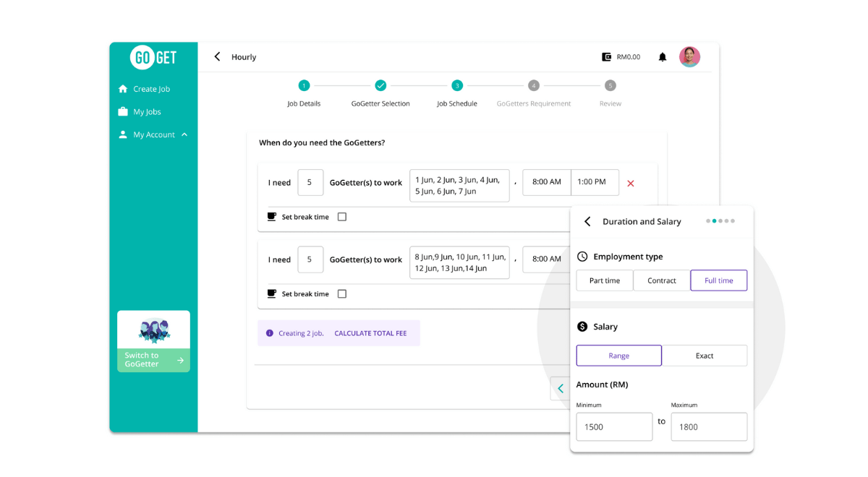The width and height of the screenshot is (868, 477).
Task: Click the info icon by Creating 2 job
Action: point(270,333)
